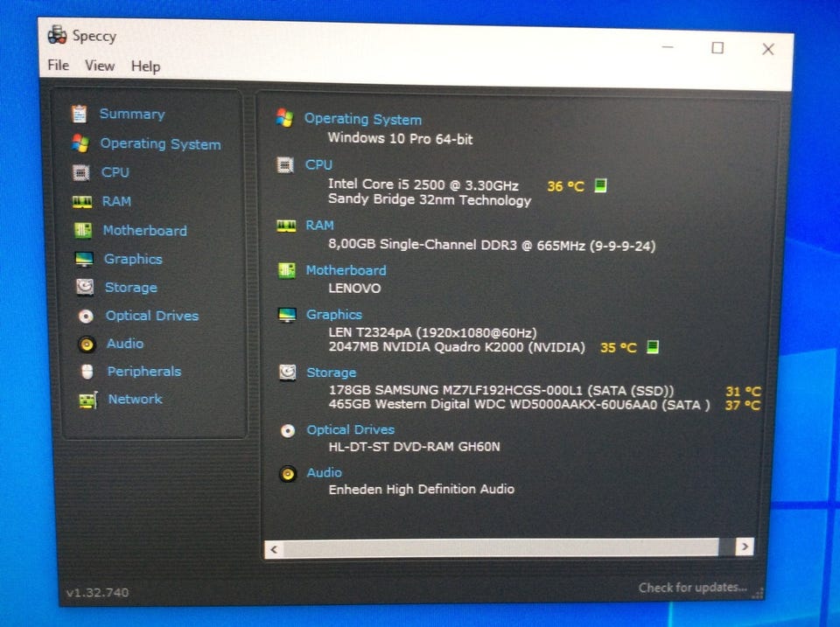Screen dimensions: 840x627
Task: Click the CPU icon in summary pane
Action: (285, 165)
